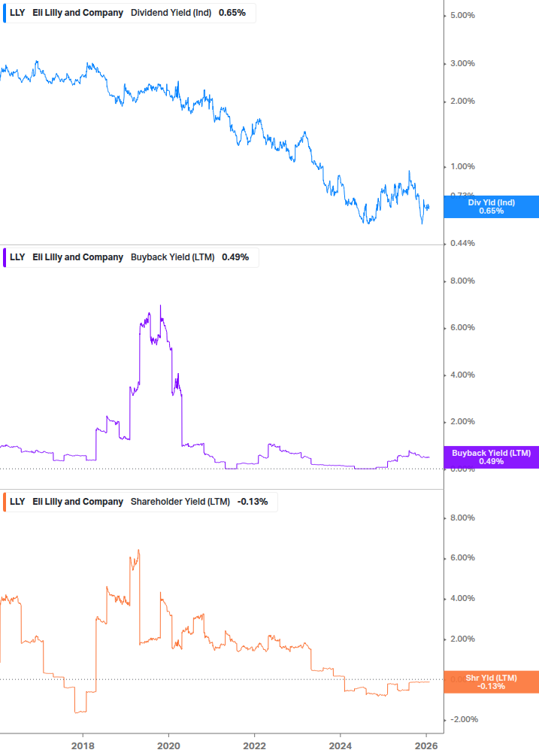Screen dimensions: 539x756
Task: Click the orange Shareholder Yield color bar
Action: click(5, 502)
